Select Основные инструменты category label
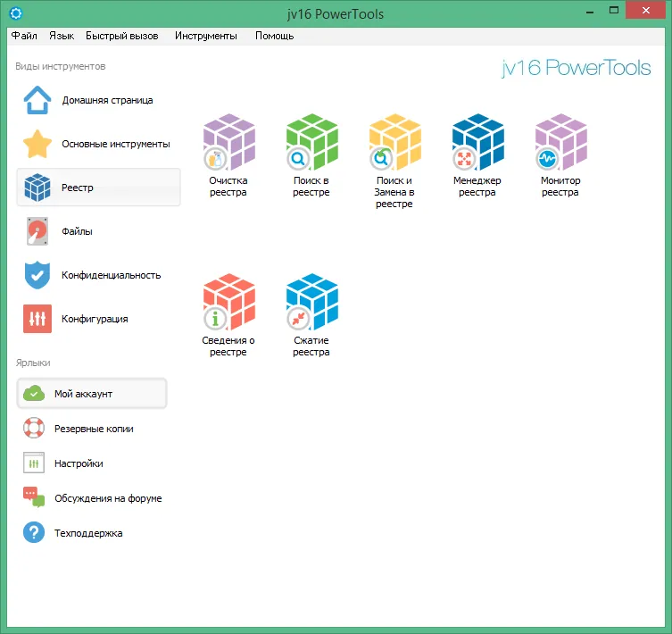 tap(116, 144)
